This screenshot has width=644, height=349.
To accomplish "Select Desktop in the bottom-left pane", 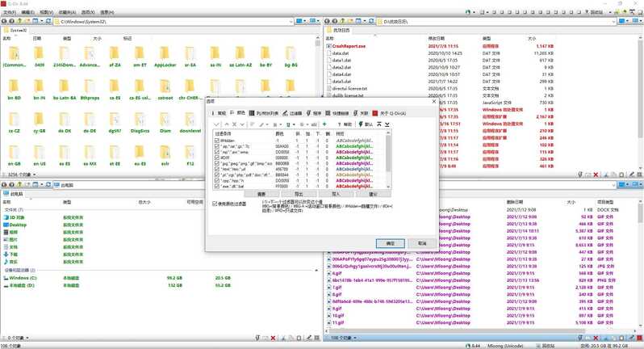I will (x=18, y=225).
